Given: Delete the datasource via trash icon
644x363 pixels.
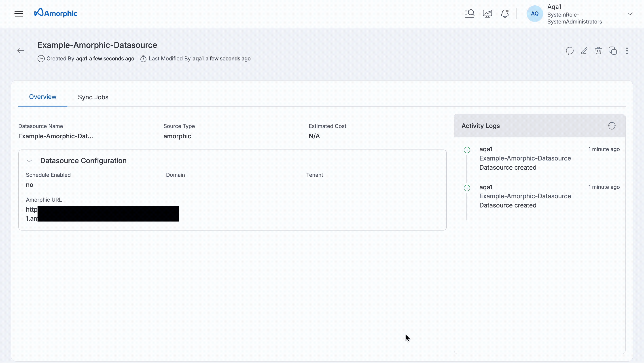Looking at the screenshot, I should tap(599, 51).
